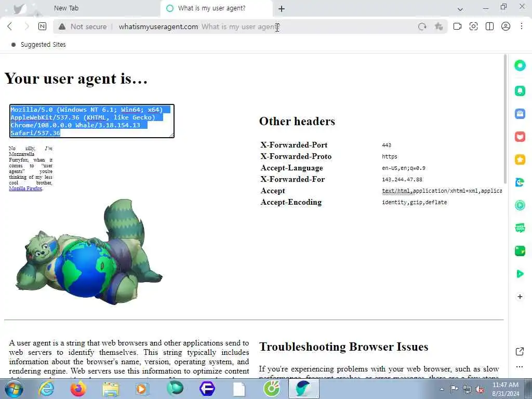Open the browser three-dot menu

(522, 26)
